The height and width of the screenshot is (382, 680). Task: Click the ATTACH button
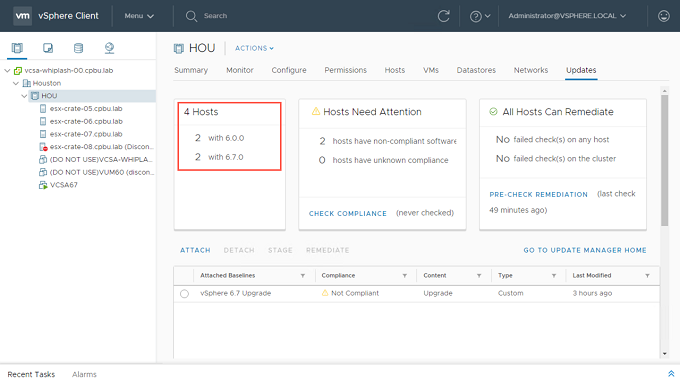click(195, 250)
